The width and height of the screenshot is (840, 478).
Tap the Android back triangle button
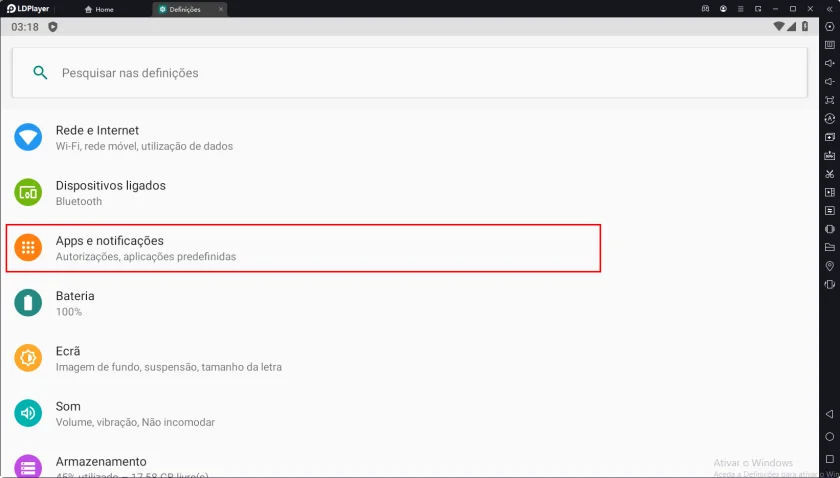(829, 414)
